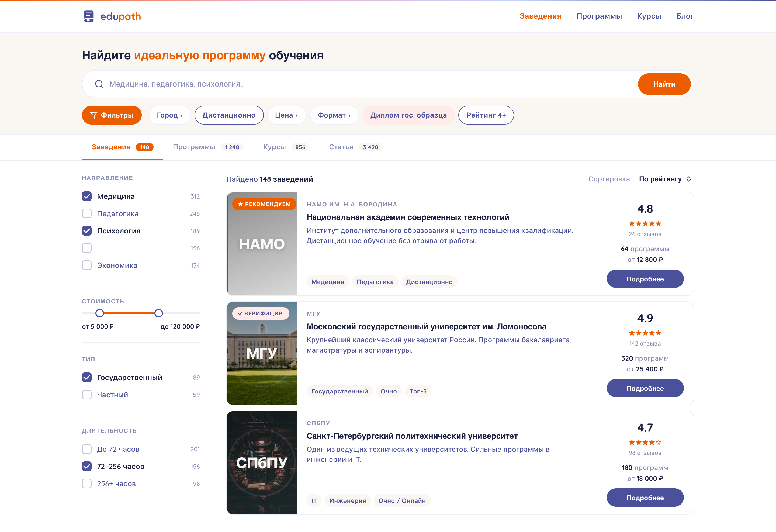Click the edupath logo icon

click(89, 16)
